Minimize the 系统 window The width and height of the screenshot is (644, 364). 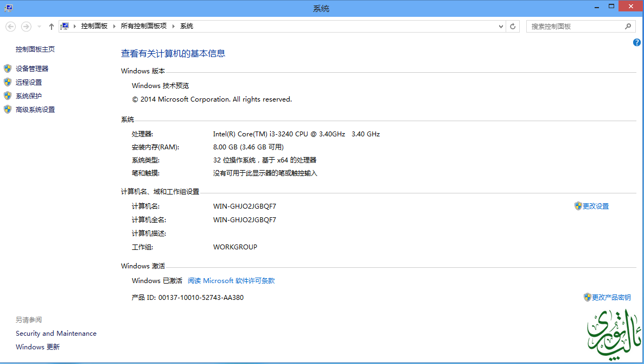click(x=597, y=7)
